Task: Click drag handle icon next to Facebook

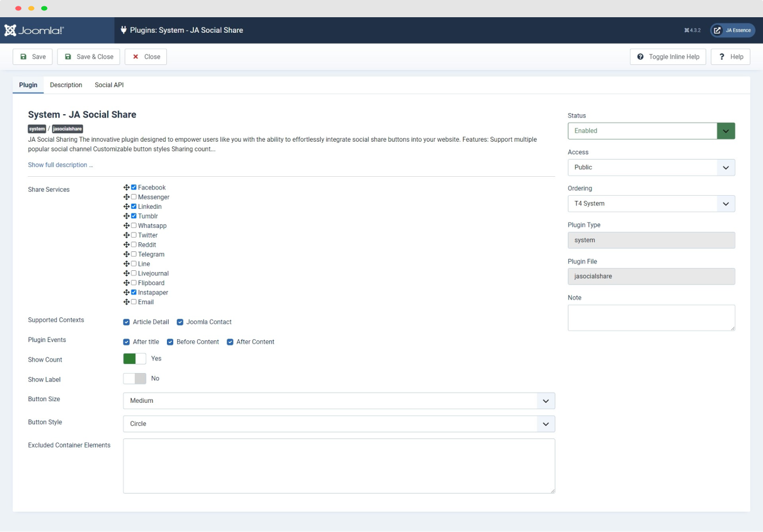Action: click(126, 188)
